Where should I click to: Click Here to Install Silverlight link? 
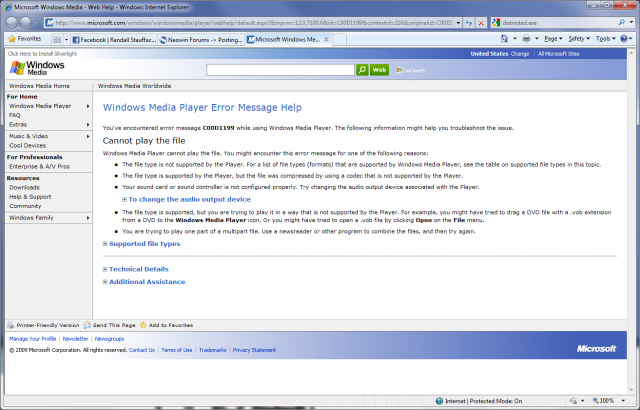coord(42,54)
